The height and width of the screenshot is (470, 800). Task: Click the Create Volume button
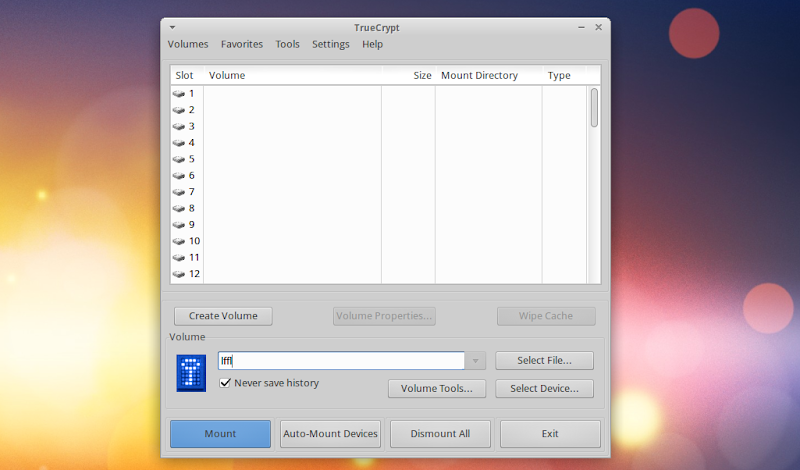tap(223, 316)
